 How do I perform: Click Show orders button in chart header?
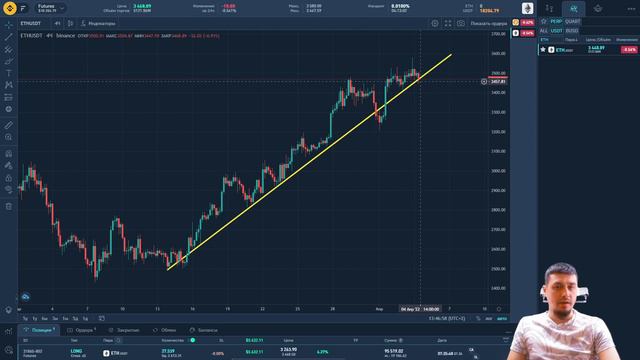(489, 24)
